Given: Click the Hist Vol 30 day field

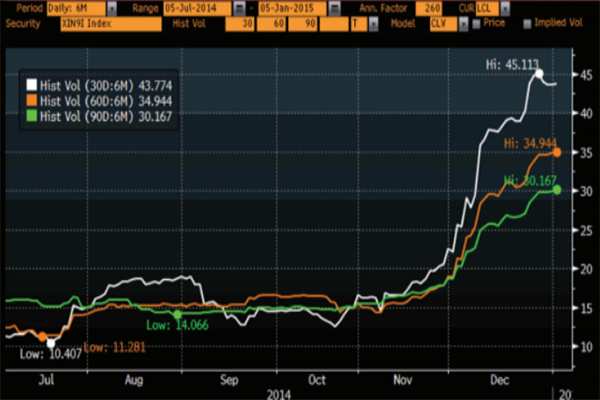Looking at the screenshot, I should pyautogui.click(x=239, y=20).
